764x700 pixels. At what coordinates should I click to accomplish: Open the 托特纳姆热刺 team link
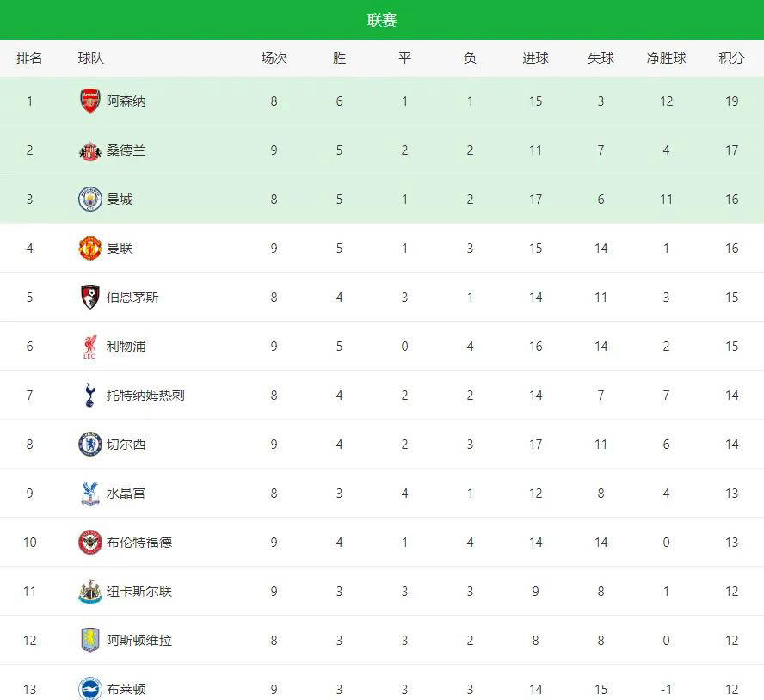click(145, 396)
